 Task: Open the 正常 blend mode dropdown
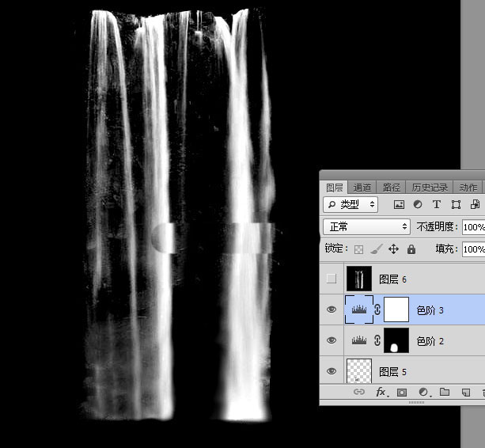tap(367, 227)
